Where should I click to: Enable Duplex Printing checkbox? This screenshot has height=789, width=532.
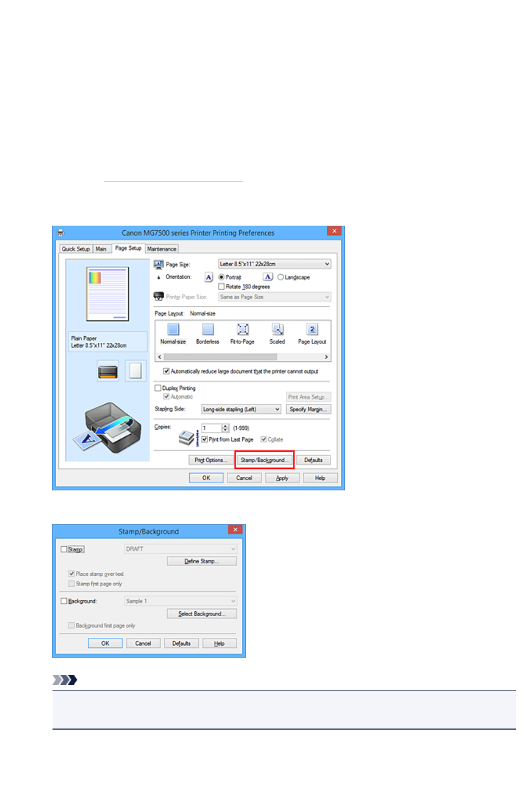[158, 388]
